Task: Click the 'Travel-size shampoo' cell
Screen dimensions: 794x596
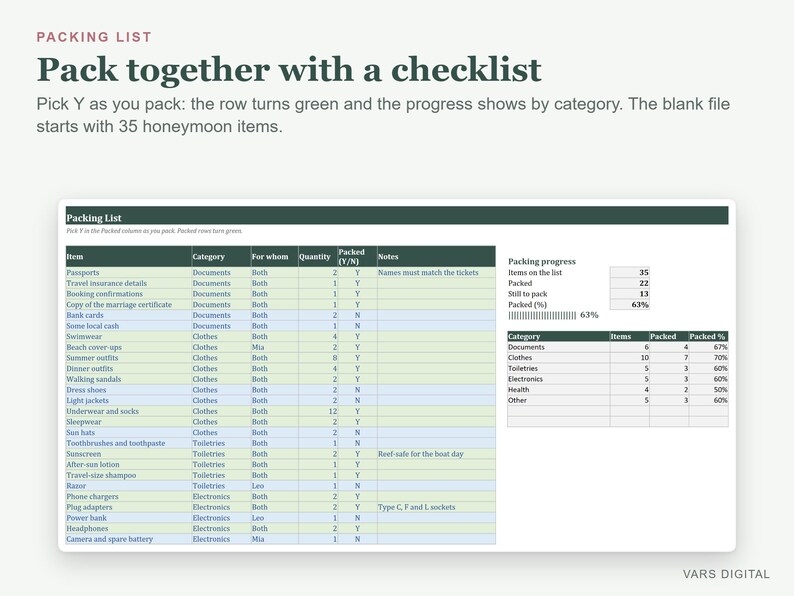Action: (x=129, y=475)
